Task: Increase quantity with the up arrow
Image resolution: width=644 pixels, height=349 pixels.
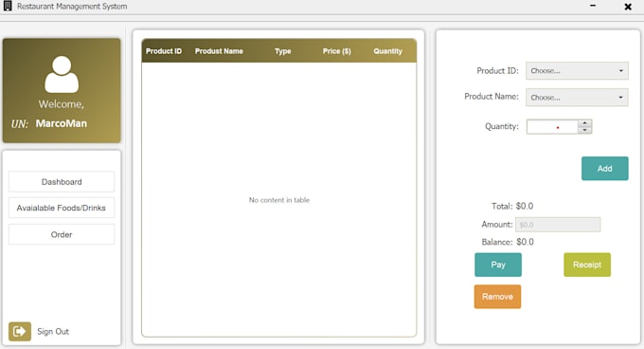Action: click(585, 123)
